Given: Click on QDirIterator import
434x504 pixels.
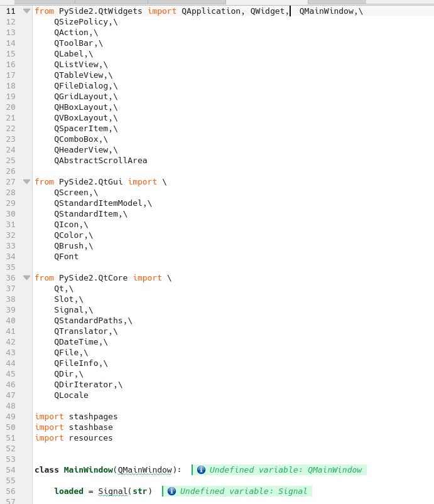Looking at the screenshot, I should click(x=84, y=384).
